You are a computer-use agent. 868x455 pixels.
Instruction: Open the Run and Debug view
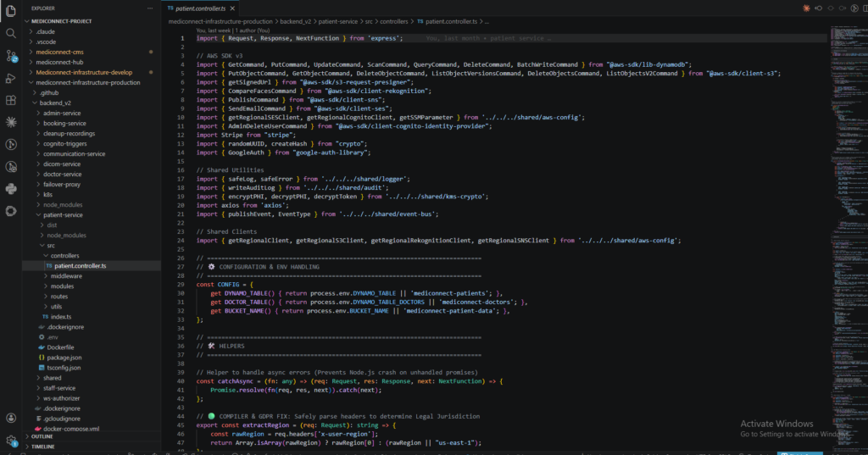coord(10,78)
